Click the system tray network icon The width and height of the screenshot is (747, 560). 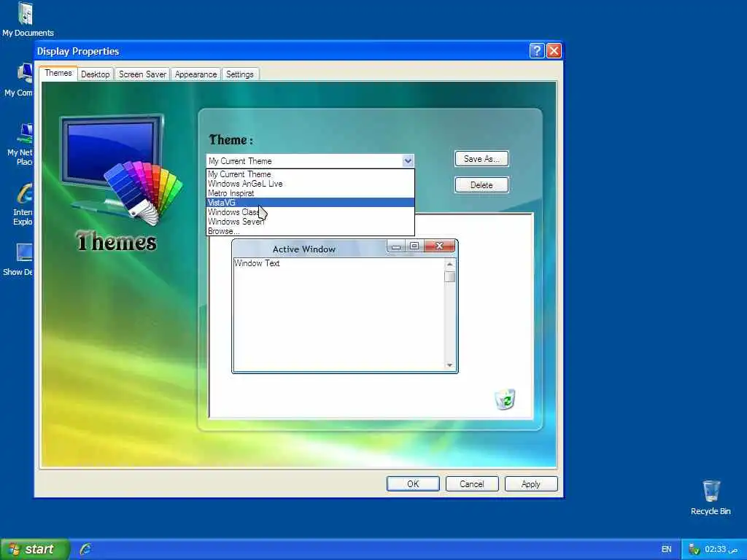pyautogui.click(x=694, y=550)
